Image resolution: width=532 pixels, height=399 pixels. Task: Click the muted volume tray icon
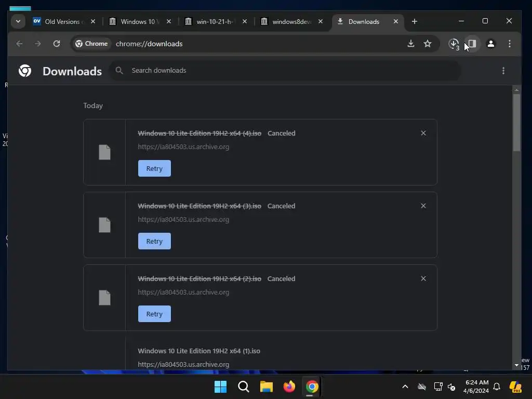coord(451,387)
